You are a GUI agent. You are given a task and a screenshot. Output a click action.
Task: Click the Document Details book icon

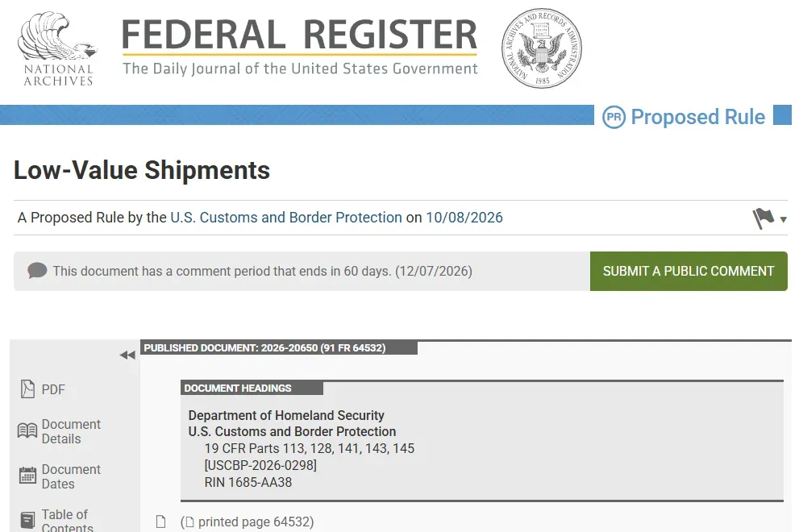click(x=27, y=431)
